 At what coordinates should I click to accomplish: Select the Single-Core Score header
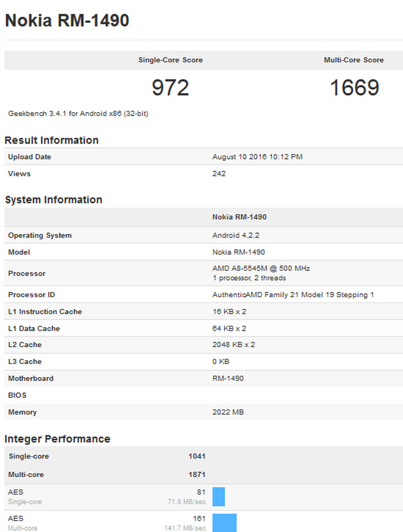(x=170, y=60)
